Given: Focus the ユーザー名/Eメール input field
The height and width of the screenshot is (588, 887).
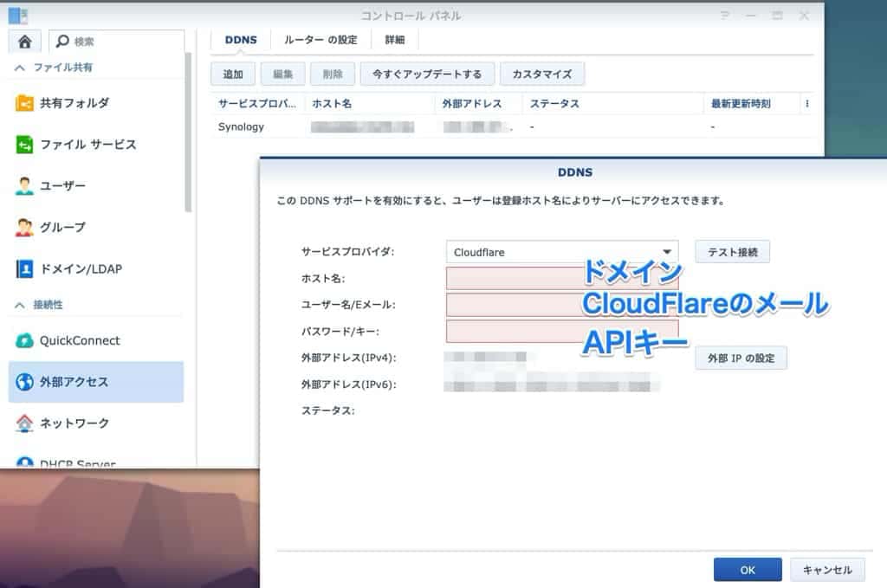Looking at the screenshot, I should (562, 306).
